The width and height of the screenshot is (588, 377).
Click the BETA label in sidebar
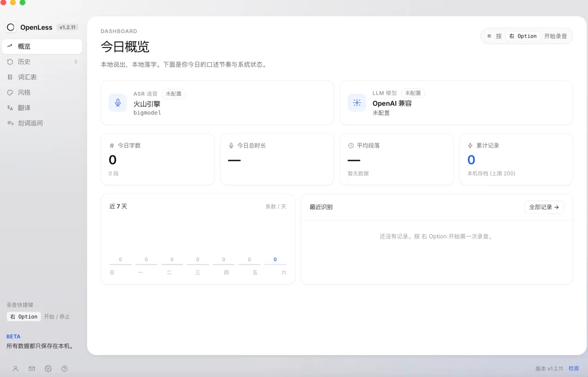[14, 337]
